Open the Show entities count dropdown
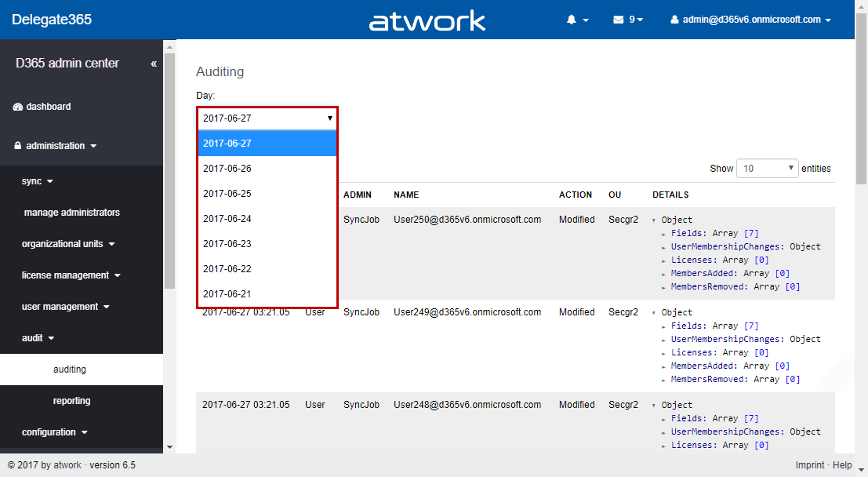This screenshot has height=477, width=868. [x=767, y=168]
